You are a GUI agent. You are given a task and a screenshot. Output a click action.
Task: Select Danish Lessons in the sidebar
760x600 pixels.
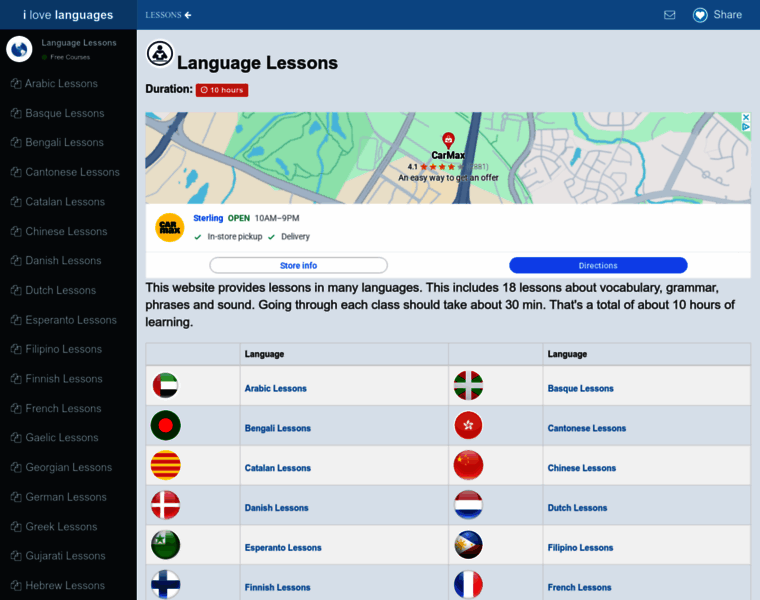pos(63,261)
